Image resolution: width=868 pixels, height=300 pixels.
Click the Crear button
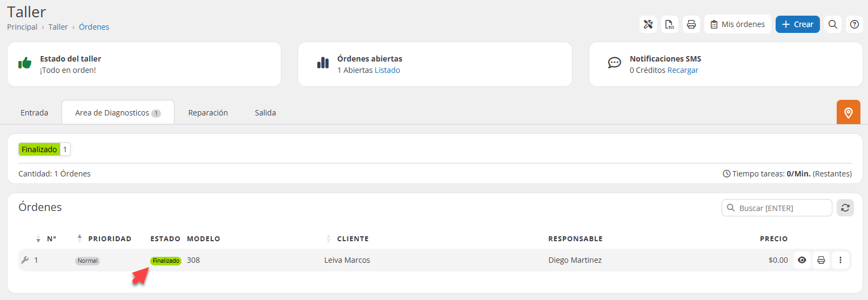coord(797,24)
